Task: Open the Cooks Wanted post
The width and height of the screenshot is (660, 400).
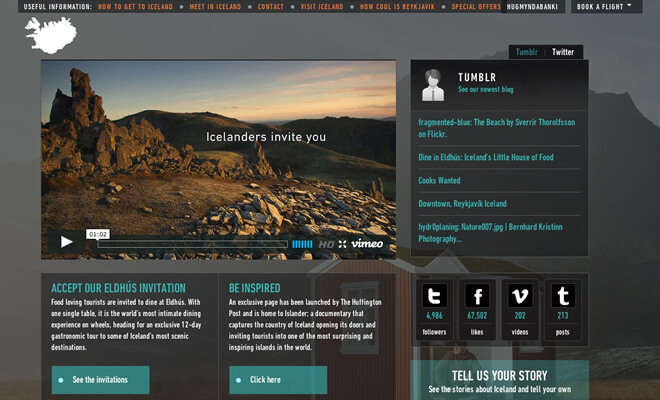Action: coord(439,181)
